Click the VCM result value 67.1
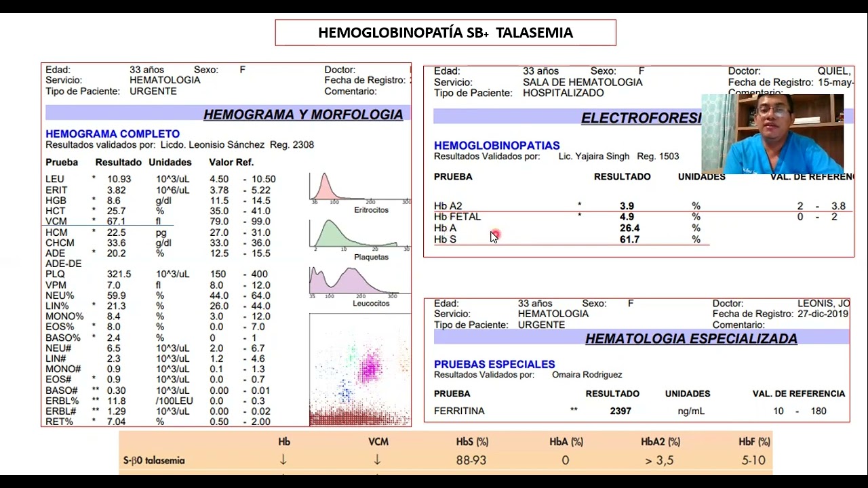Image resolution: width=868 pixels, height=488 pixels. (x=116, y=222)
